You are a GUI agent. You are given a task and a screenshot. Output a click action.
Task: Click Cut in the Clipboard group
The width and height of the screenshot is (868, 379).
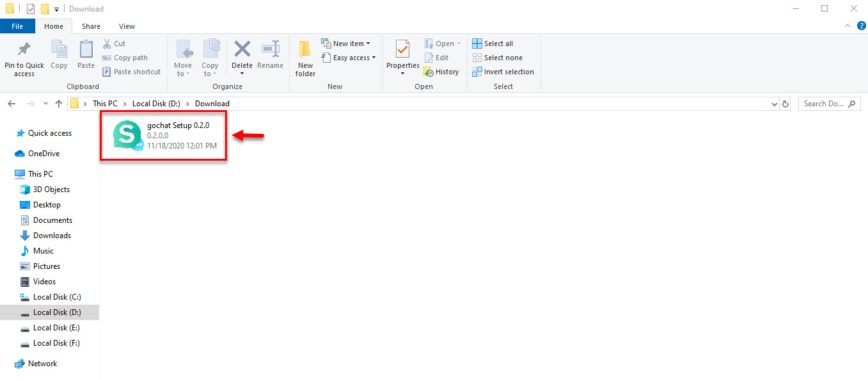click(114, 44)
